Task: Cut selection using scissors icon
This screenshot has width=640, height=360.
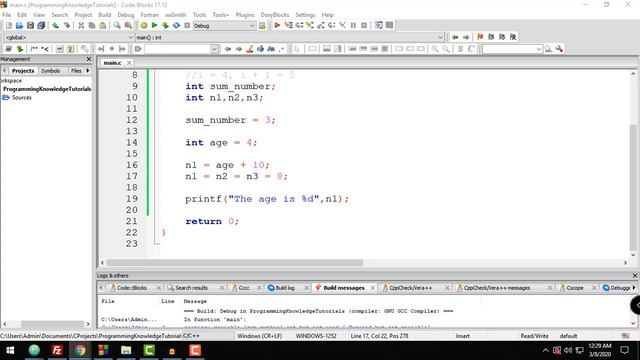Action: pyautogui.click(x=81, y=25)
